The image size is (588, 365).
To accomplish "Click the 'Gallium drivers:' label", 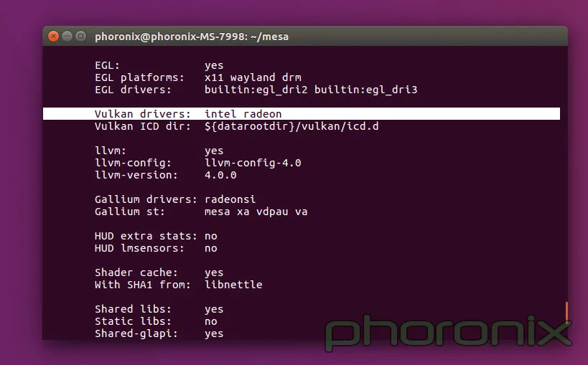I will pos(146,199).
